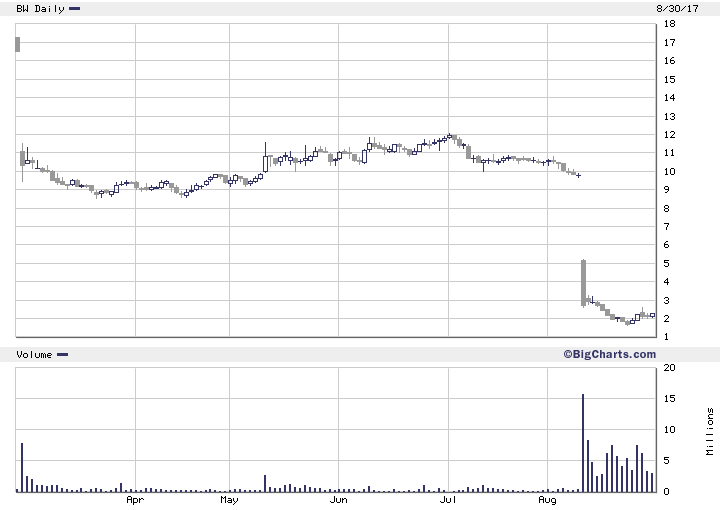Click the 'Millions' volume axis unit label
This screenshot has height=510, width=720.
coord(710,431)
